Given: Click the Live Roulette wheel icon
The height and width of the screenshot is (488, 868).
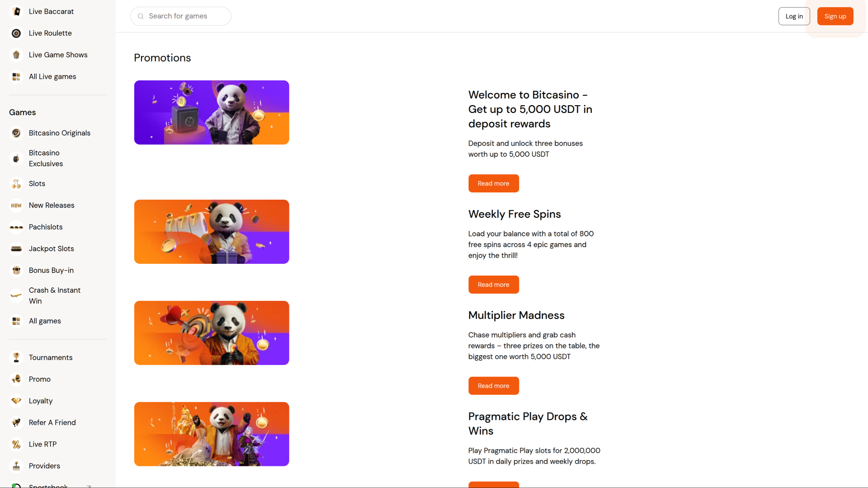Looking at the screenshot, I should (16, 33).
